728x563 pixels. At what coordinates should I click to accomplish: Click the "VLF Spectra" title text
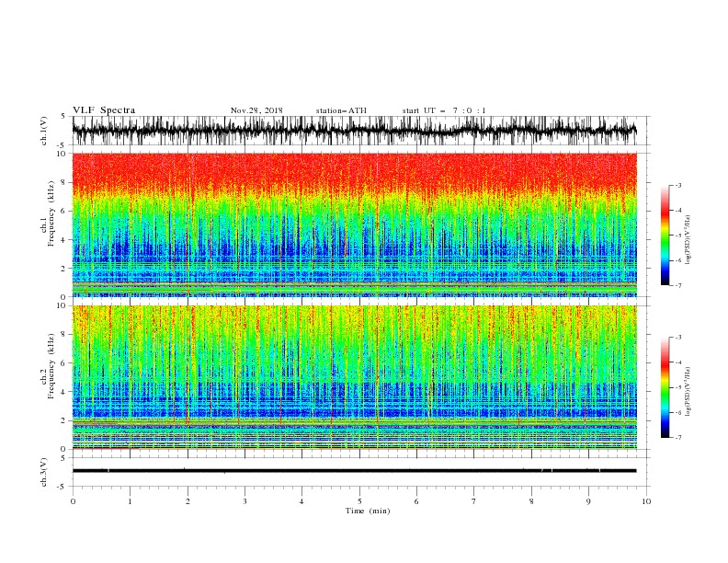click(104, 110)
